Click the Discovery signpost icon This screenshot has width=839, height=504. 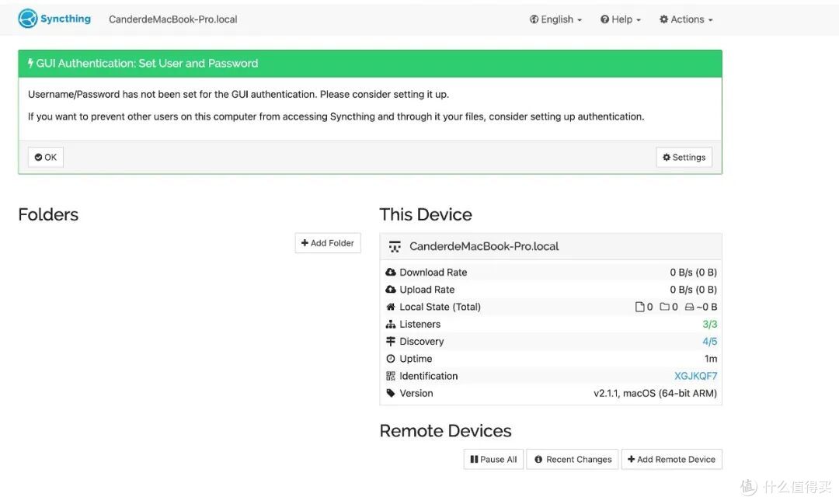tap(391, 342)
